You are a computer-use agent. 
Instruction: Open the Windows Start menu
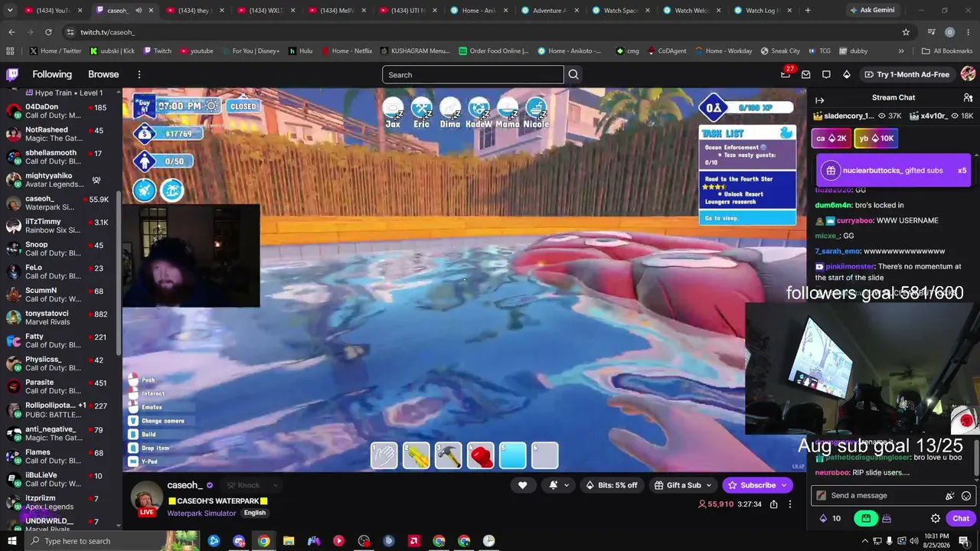tap(11, 541)
